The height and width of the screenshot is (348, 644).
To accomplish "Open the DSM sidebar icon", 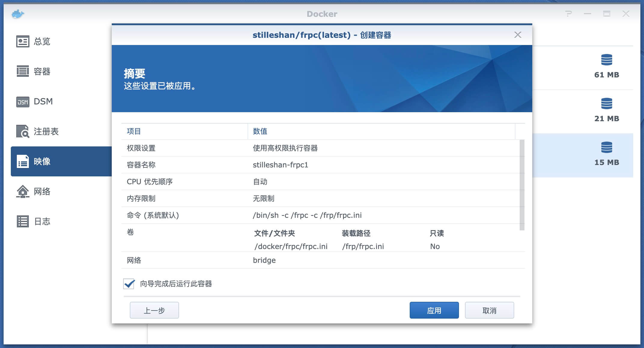I will [23, 102].
